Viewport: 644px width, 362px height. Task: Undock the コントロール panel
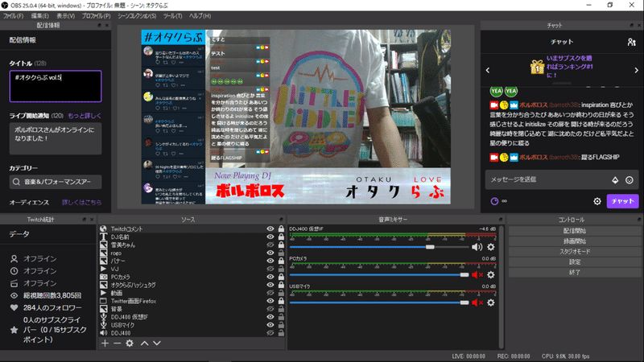638,220
